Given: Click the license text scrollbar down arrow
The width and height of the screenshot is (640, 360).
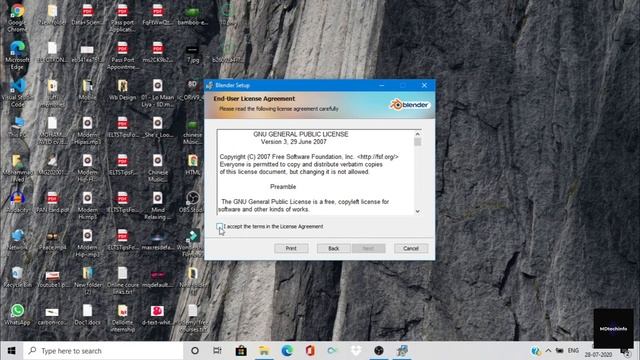Looking at the screenshot, I should [x=418, y=211].
